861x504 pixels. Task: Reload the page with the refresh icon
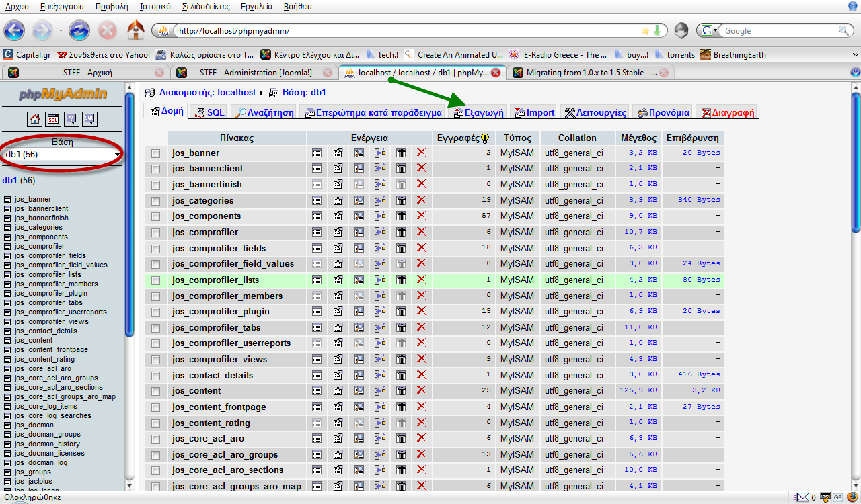(x=79, y=30)
